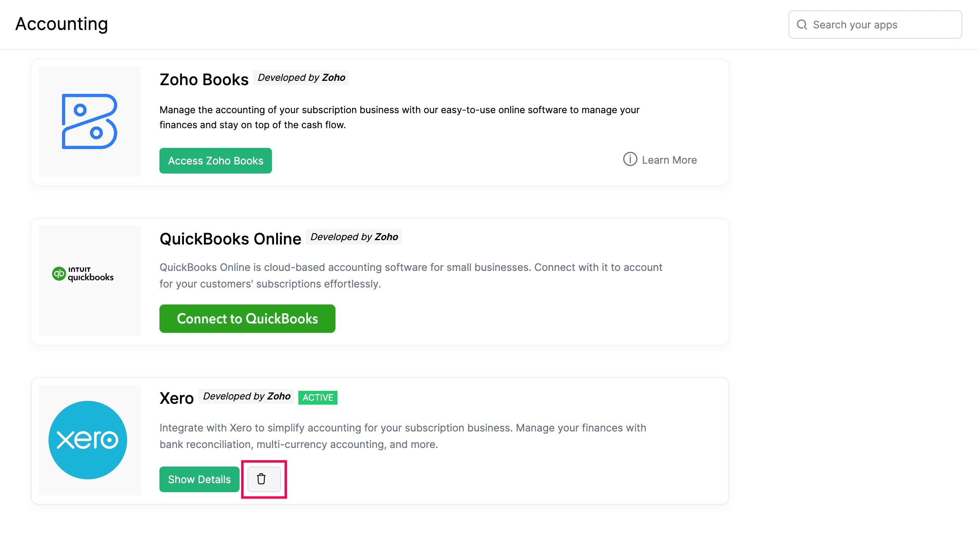The height and width of the screenshot is (560, 978).
Task: Click Developed by Zoho badge beside QuickBooks Online
Action: click(354, 237)
